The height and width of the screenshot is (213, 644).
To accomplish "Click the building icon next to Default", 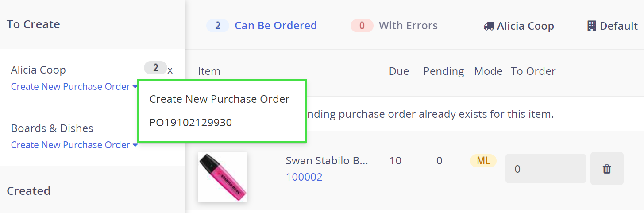I will (591, 27).
